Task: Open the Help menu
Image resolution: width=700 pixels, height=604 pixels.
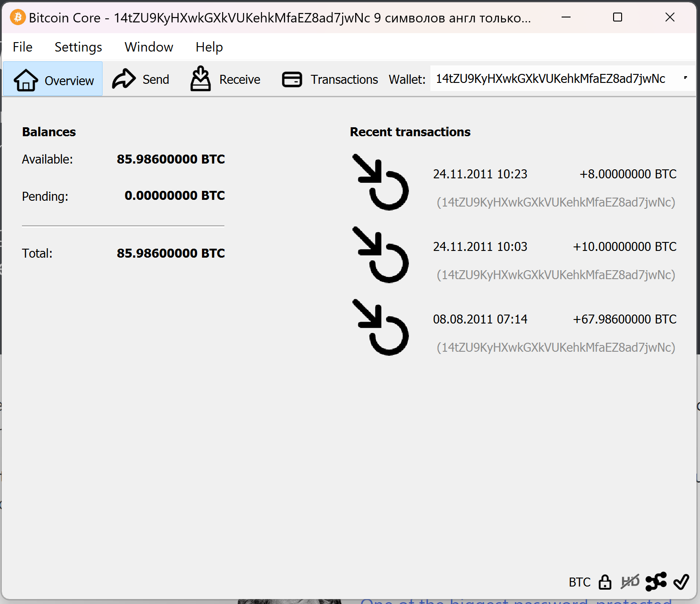Action: 209,47
